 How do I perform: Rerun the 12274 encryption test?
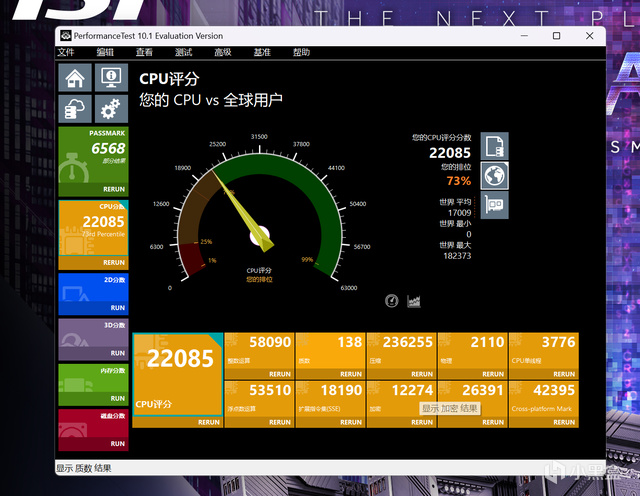(x=422, y=422)
